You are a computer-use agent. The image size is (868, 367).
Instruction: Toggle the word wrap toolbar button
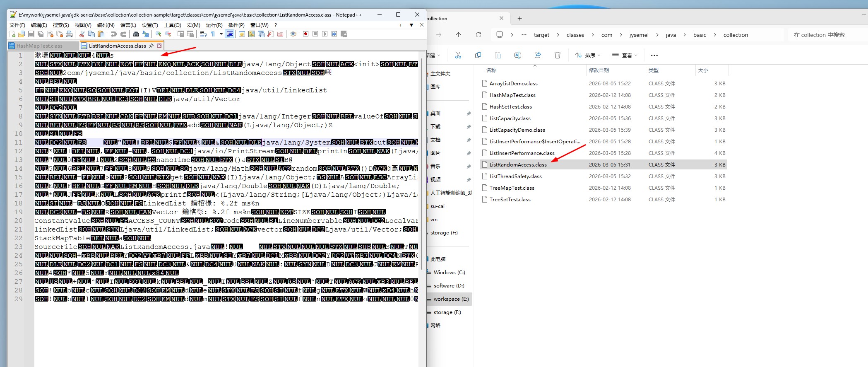tap(203, 34)
